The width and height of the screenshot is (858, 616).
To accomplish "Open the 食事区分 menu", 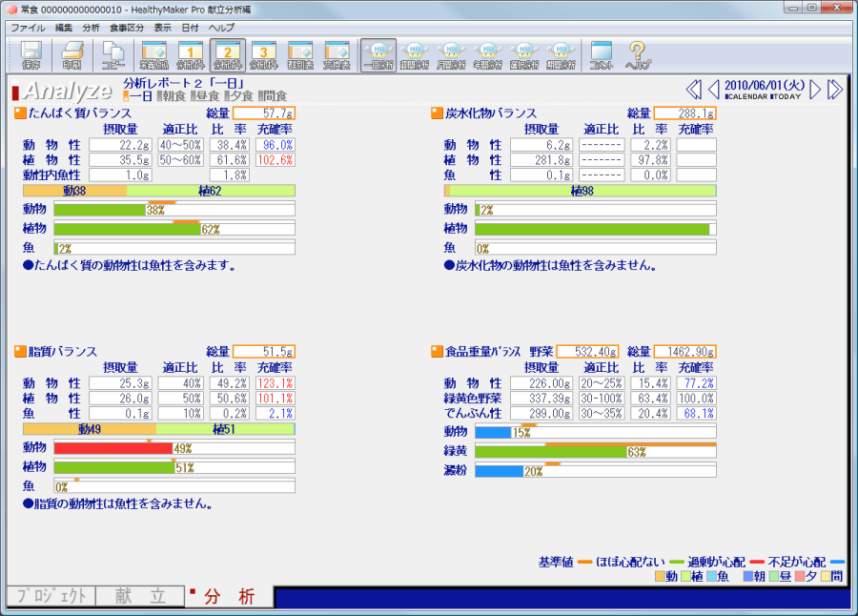I will 127,28.
